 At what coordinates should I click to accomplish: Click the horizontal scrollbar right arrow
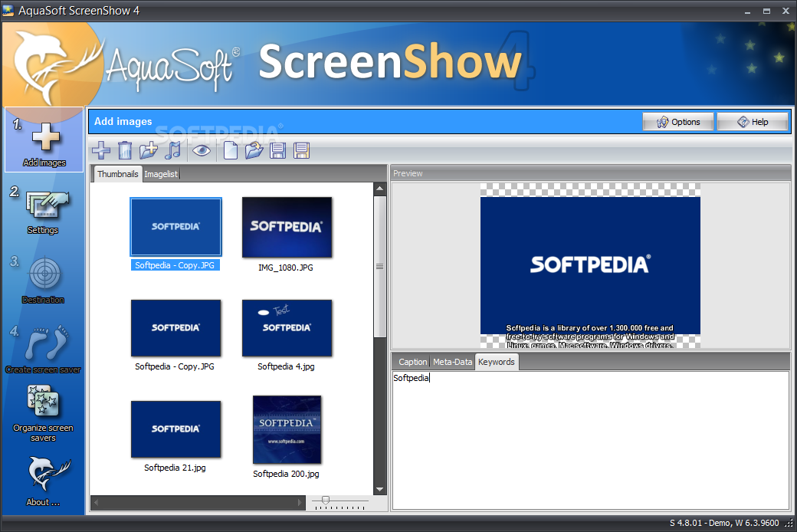pos(300,503)
